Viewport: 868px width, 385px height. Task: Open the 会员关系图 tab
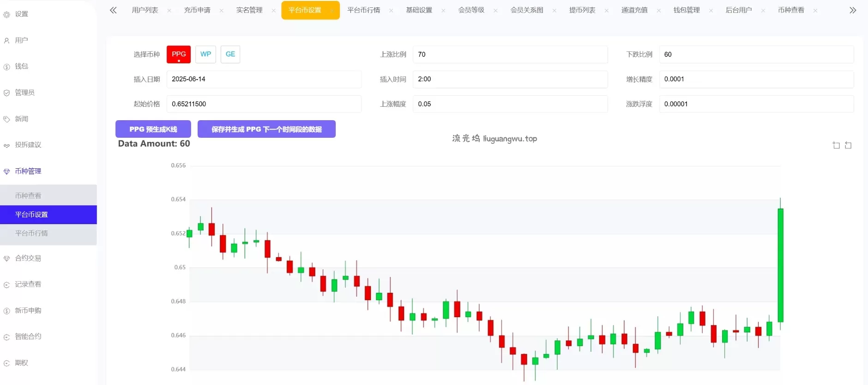coord(526,10)
